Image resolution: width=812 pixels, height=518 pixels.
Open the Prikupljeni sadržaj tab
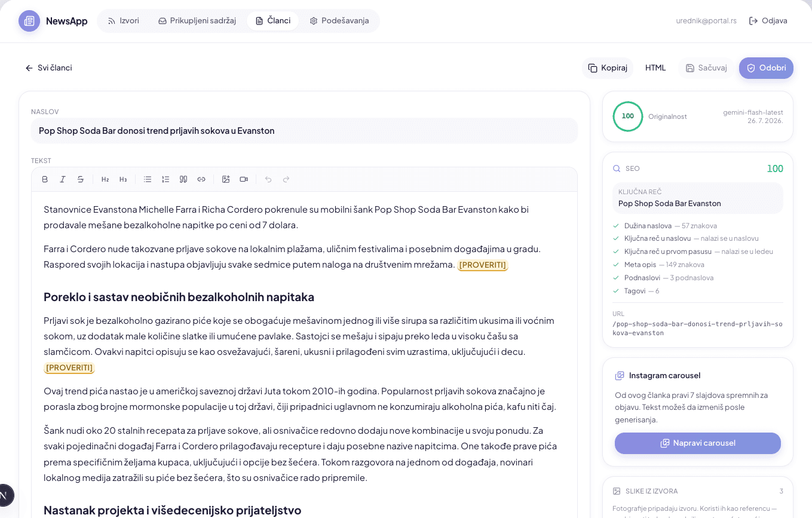[x=197, y=21]
